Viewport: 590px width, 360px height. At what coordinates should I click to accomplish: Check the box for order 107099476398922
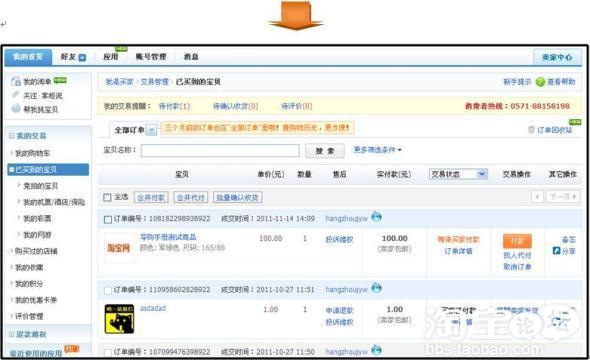[108, 352]
